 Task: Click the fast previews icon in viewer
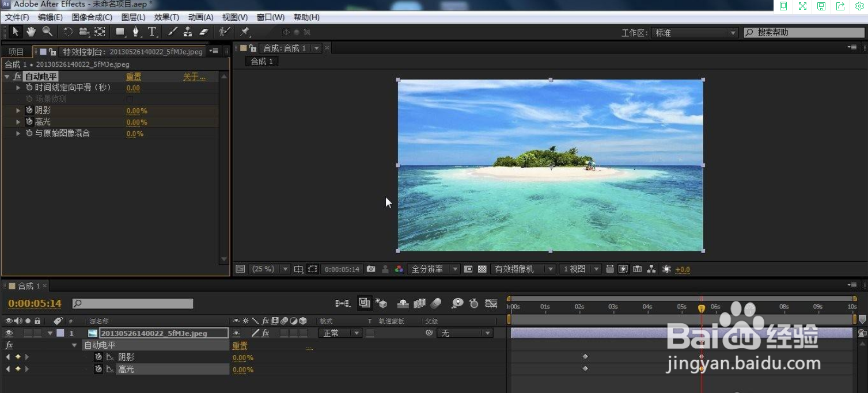point(623,269)
